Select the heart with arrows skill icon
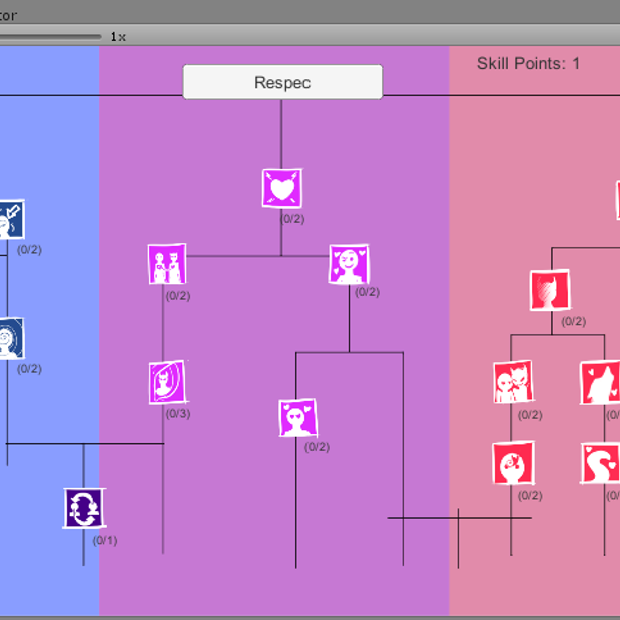 pyautogui.click(x=282, y=188)
